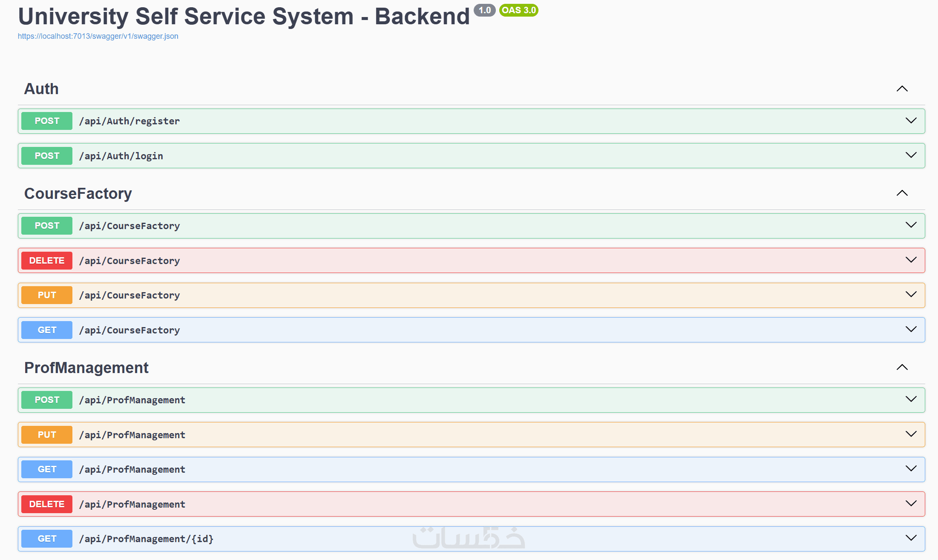
Task: Click the DELETE badge for CourseFactory
Action: pos(47,261)
